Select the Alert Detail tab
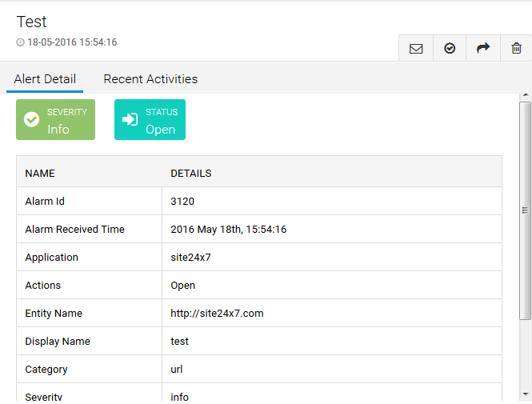 pos(45,79)
